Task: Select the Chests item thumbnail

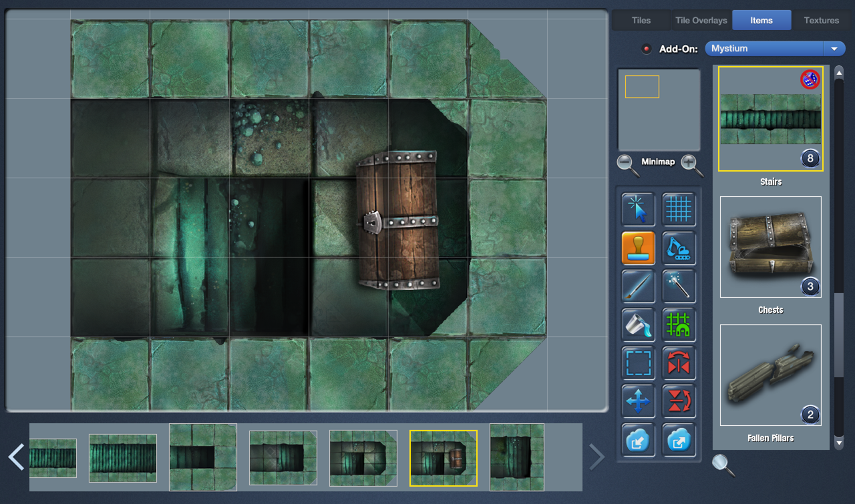Action: (771, 247)
